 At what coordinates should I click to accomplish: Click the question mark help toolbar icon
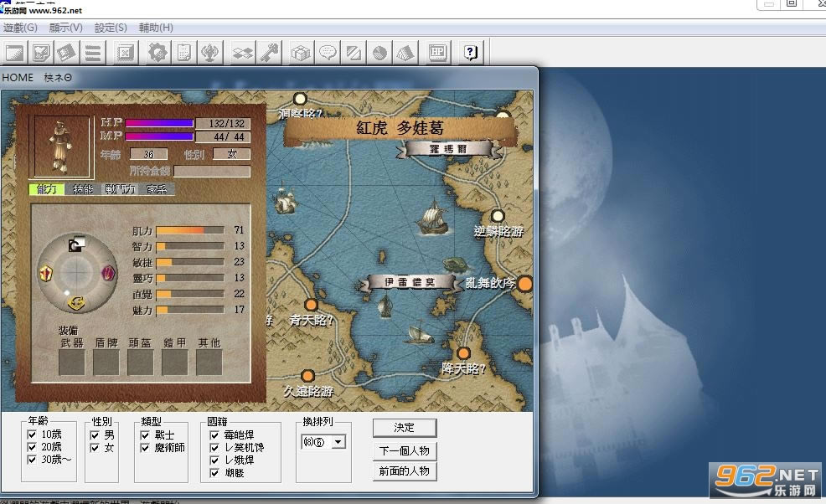pyautogui.click(x=469, y=52)
